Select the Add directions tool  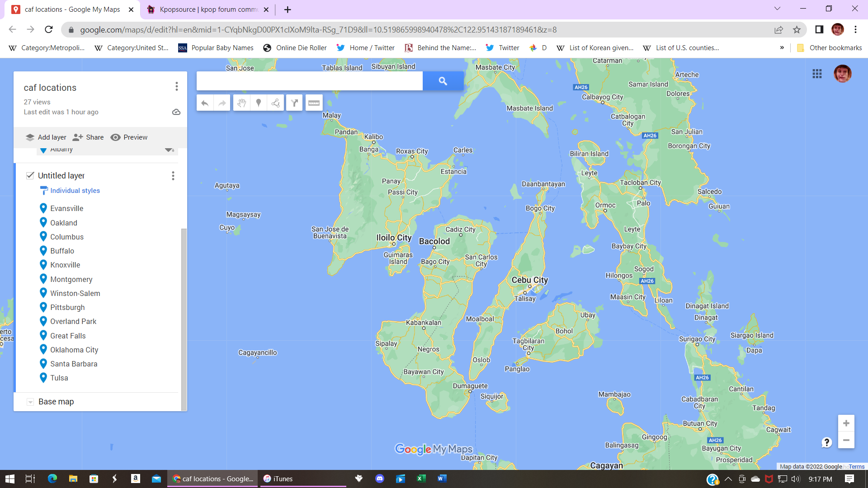tap(294, 103)
